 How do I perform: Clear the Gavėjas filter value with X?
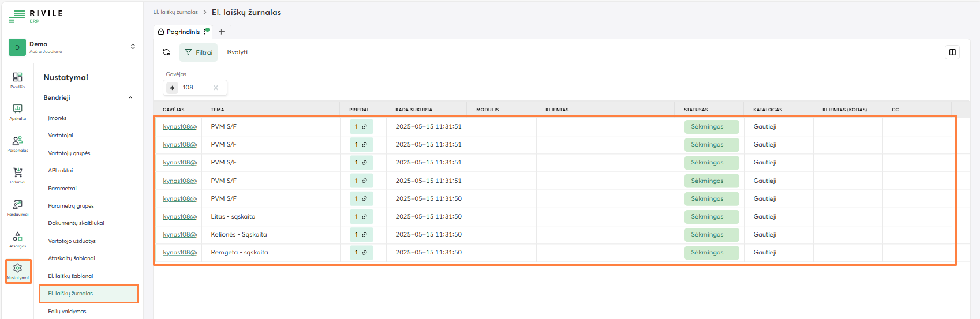216,88
